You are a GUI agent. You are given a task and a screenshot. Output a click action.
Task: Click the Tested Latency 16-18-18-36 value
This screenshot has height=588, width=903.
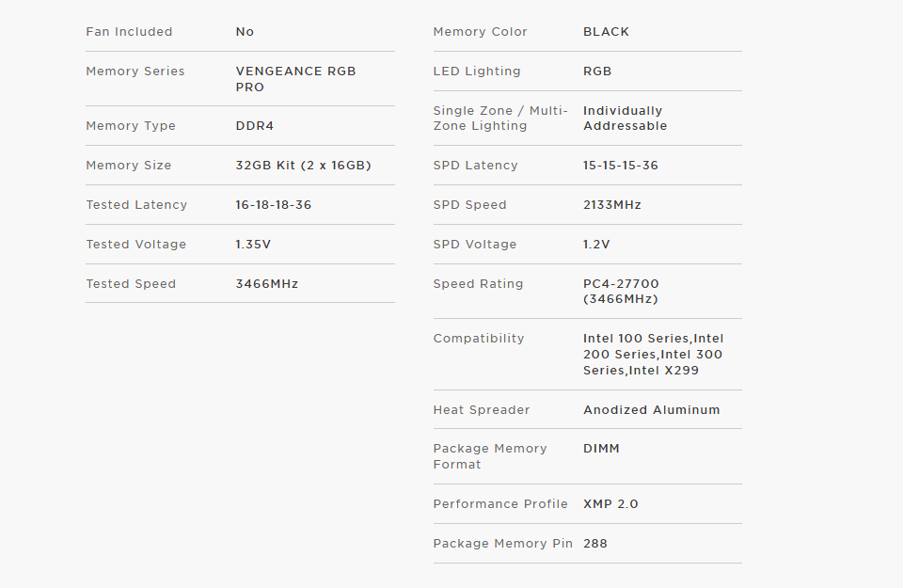pos(274,204)
